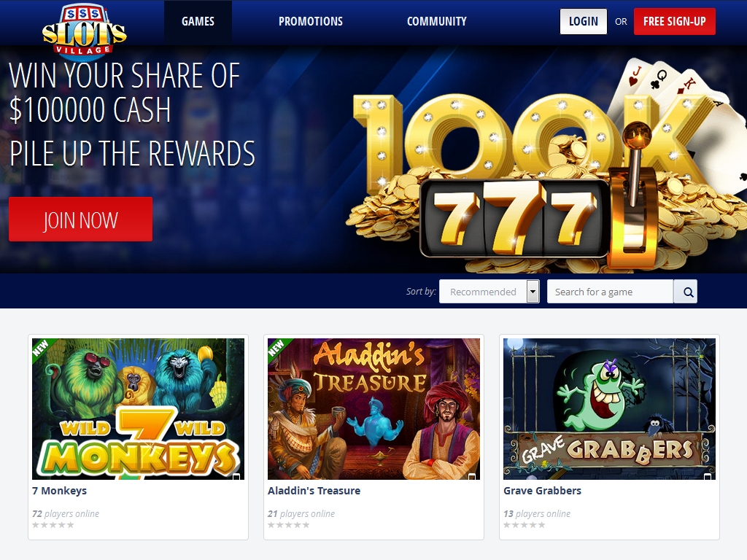
Task: Open the Community menu
Action: tap(437, 21)
